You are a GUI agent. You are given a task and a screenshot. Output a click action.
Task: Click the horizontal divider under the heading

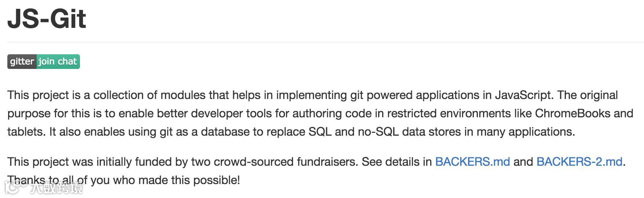(323, 42)
